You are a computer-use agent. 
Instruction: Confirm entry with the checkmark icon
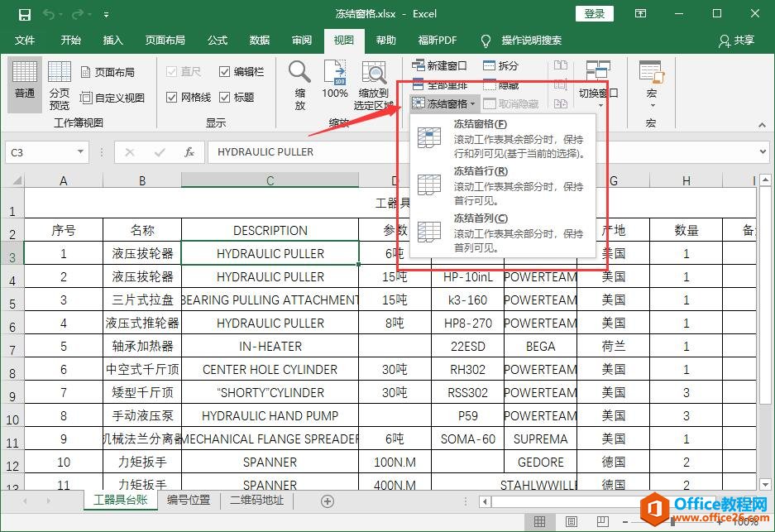[160, 152]
